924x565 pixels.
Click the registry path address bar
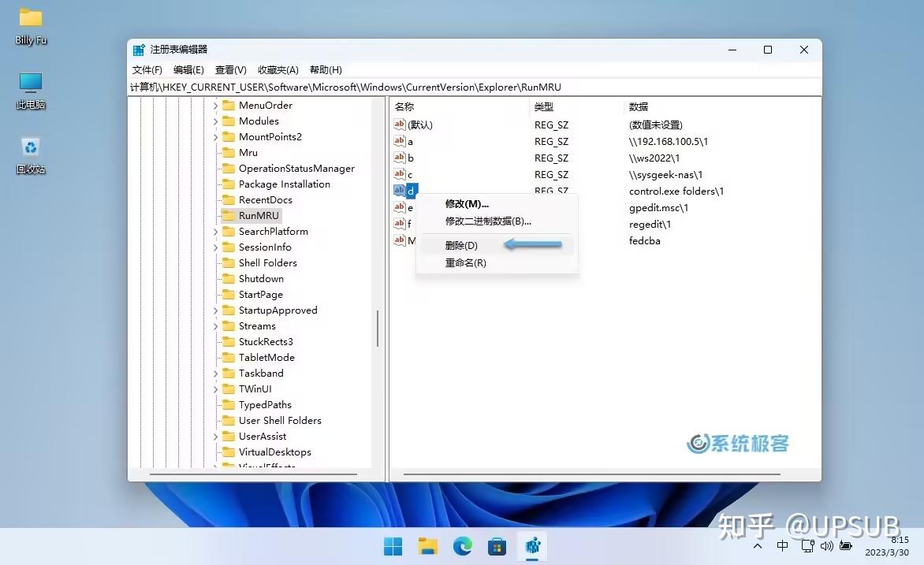click(473, 87)
